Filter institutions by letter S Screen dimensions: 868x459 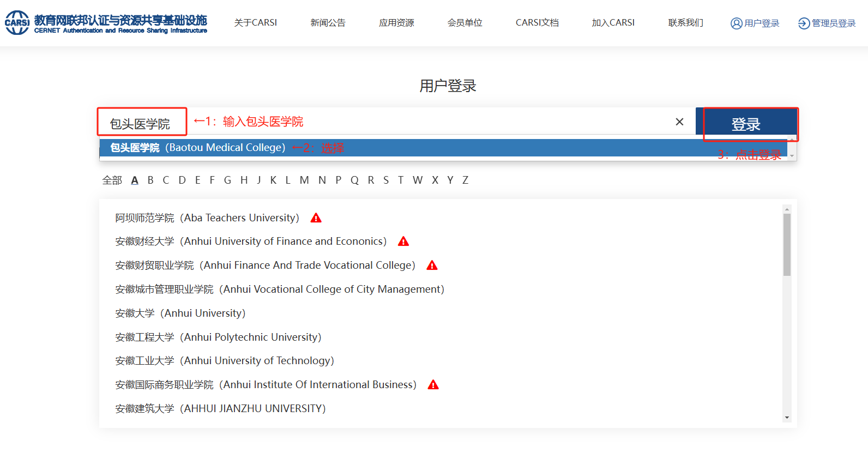(x=386, y=180)
